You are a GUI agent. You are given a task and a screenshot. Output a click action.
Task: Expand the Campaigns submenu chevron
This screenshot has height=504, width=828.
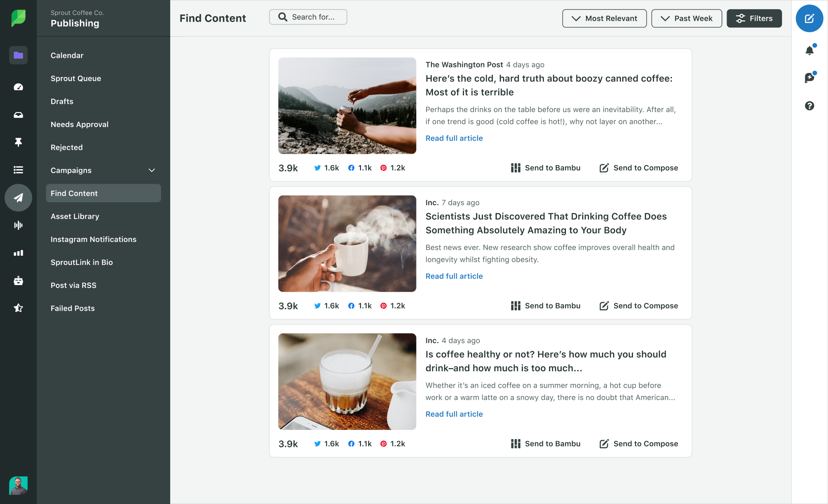152,170
